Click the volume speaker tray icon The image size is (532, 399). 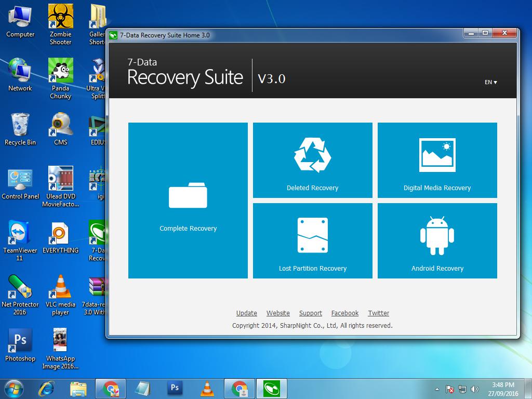pos(474,389)
